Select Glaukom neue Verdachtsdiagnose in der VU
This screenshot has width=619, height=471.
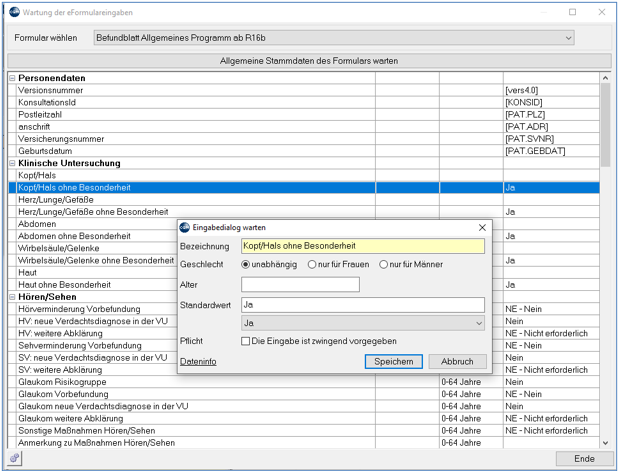pos(304,406)
